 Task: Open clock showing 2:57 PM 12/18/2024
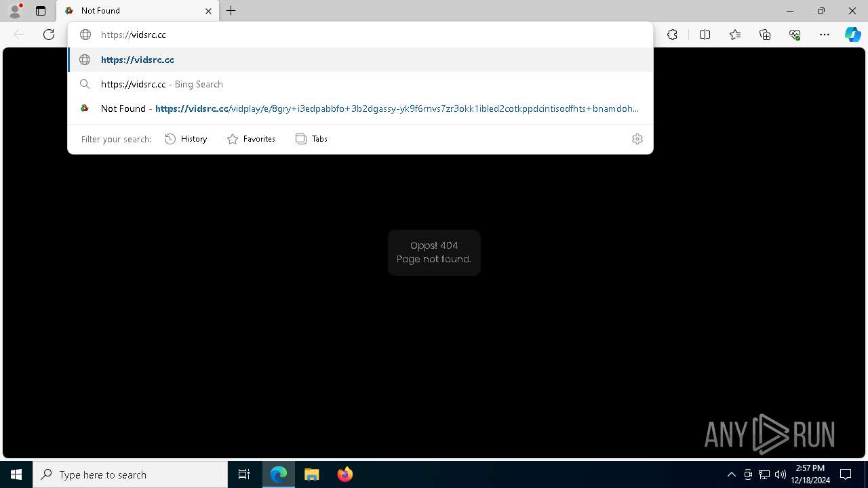click(x=810, y=474)
